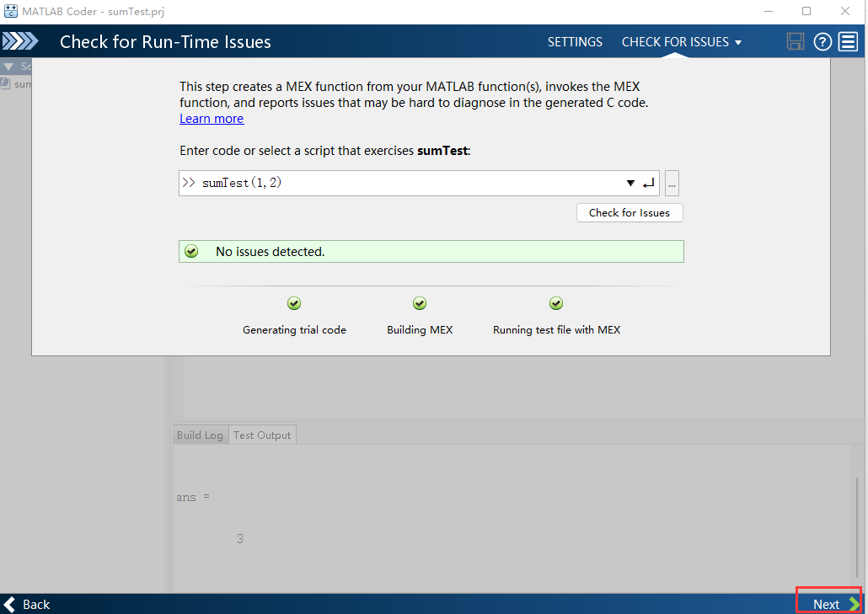The height and width of the screenshot is (614, 868).
Task: Click the ellipsis browse button for script
Action: 672,183
